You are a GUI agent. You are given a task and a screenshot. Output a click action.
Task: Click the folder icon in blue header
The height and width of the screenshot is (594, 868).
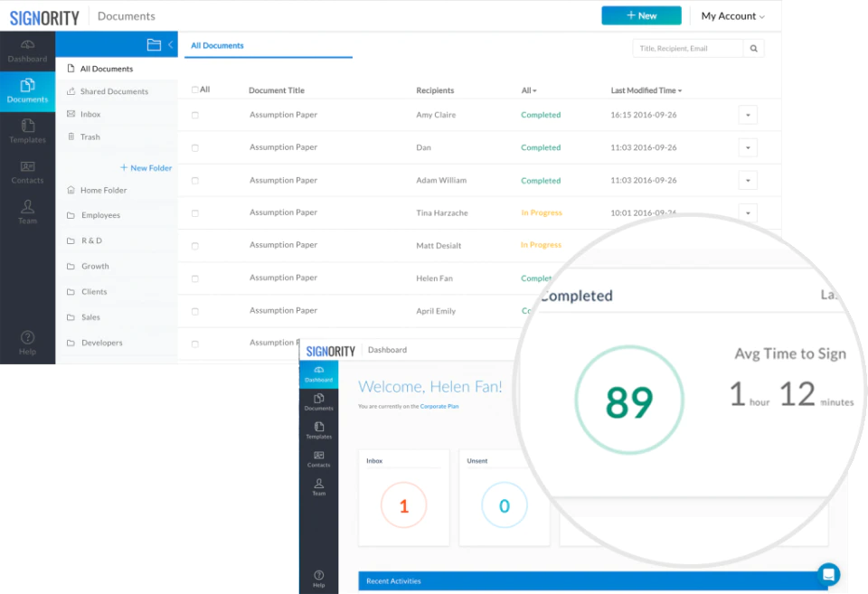154,45
